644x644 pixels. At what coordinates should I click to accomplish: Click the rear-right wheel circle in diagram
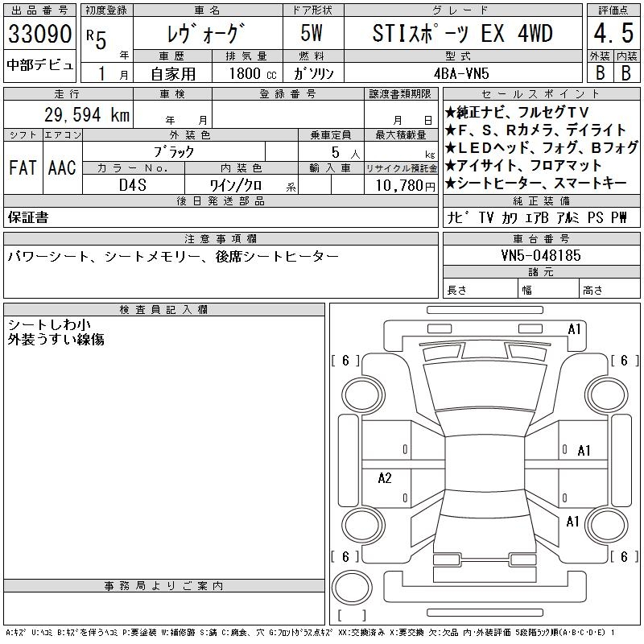[607, 526]
